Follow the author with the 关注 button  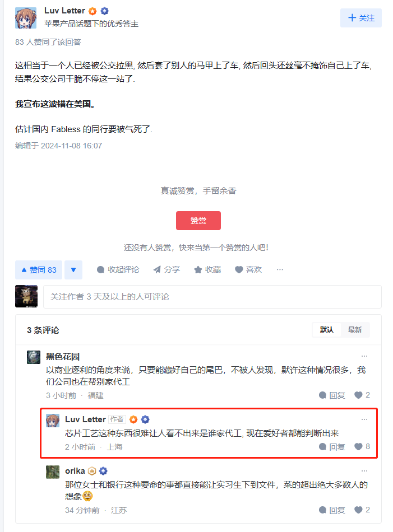click(361, 18)
